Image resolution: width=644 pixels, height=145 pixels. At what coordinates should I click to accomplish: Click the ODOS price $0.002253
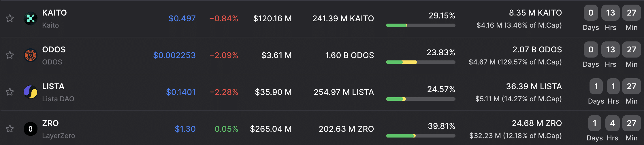coord(174,55)
